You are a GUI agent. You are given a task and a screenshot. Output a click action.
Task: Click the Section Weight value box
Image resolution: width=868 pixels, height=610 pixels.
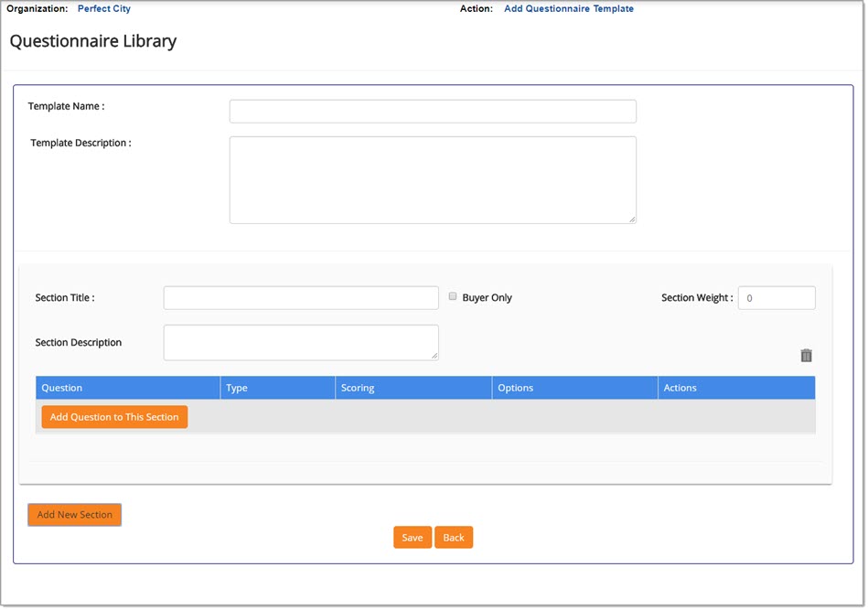776,297
